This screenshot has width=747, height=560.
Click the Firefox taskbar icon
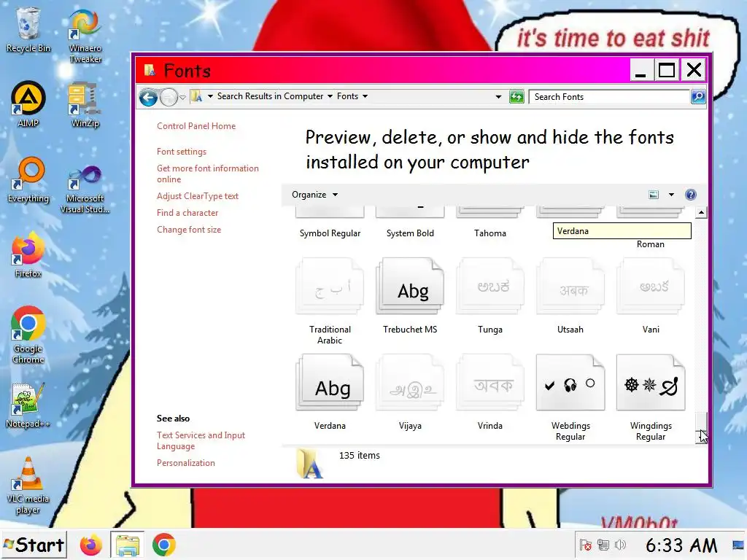tap(90, 545)
